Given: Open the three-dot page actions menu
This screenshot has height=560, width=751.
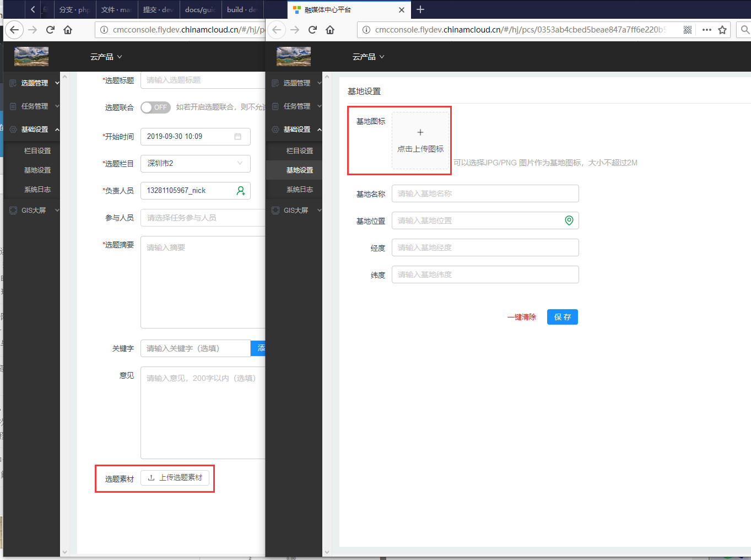Looking at the screenshot, I should (707, 30).
